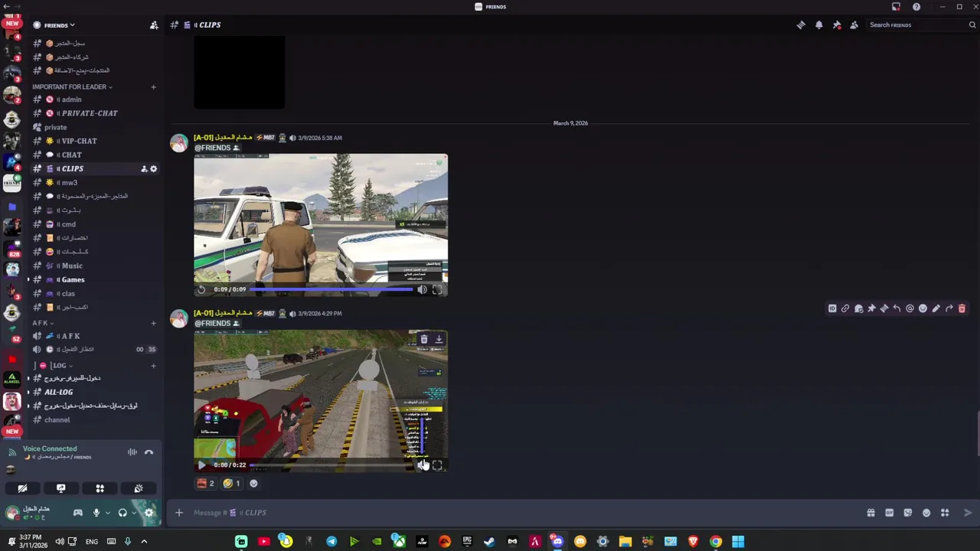Add channel to IMPORTANT FOR LEADER category
Screen dimensions: 980x551
[153, 86]
